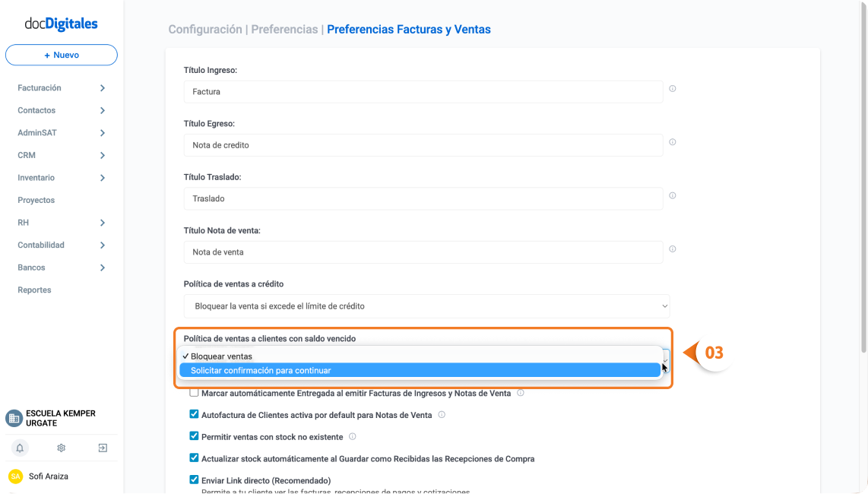Click the Escuela Kemper Urgate company icon
This screenshot has height=494, width=868.
point(14,418)
